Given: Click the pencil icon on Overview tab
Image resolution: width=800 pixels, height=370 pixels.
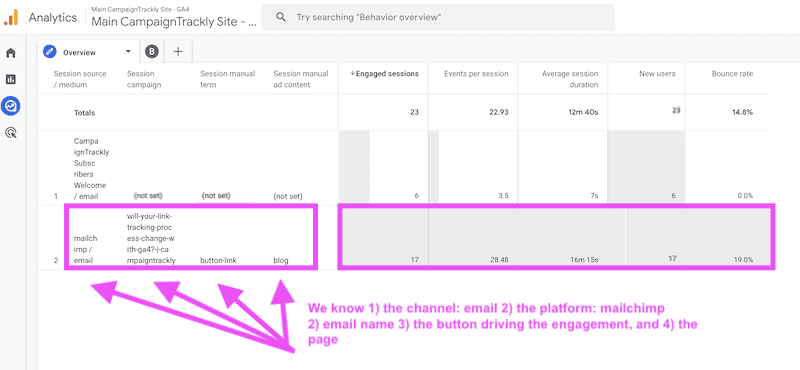Looking at the screenshot, I should coord(49,52).
